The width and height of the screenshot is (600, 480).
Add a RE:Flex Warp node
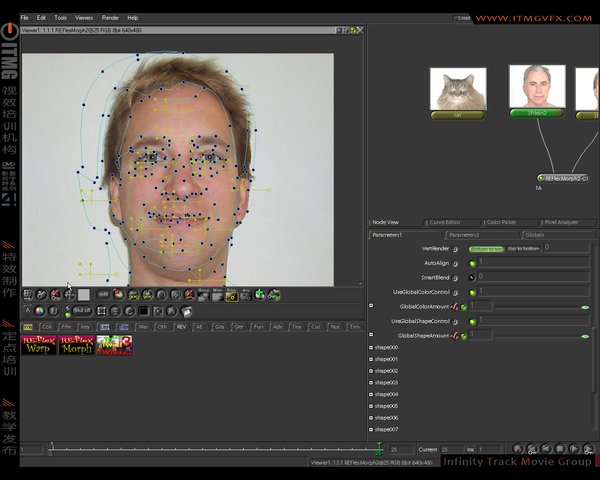click(38, 345)
